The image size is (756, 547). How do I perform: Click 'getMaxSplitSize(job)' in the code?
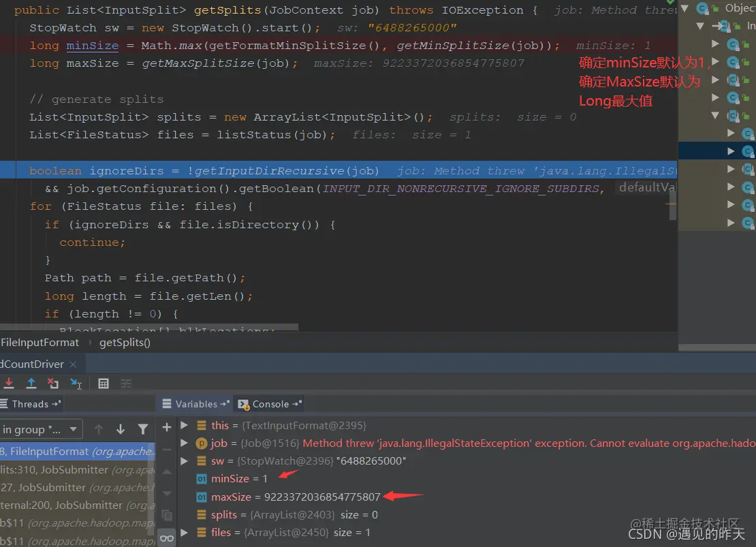[x=217, y=63]
